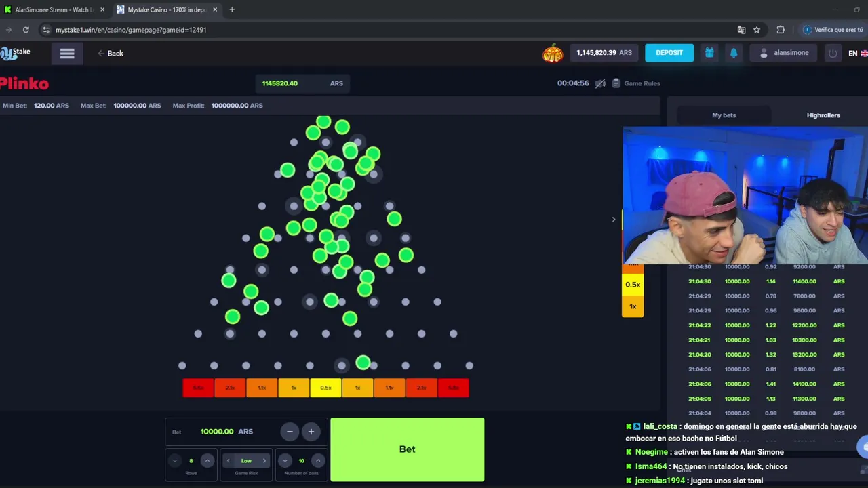Select the 21:04:06 bet row with 14100.00
Image resolution: width=868 pixels, height=488 pixels.
tap(766, 384)
